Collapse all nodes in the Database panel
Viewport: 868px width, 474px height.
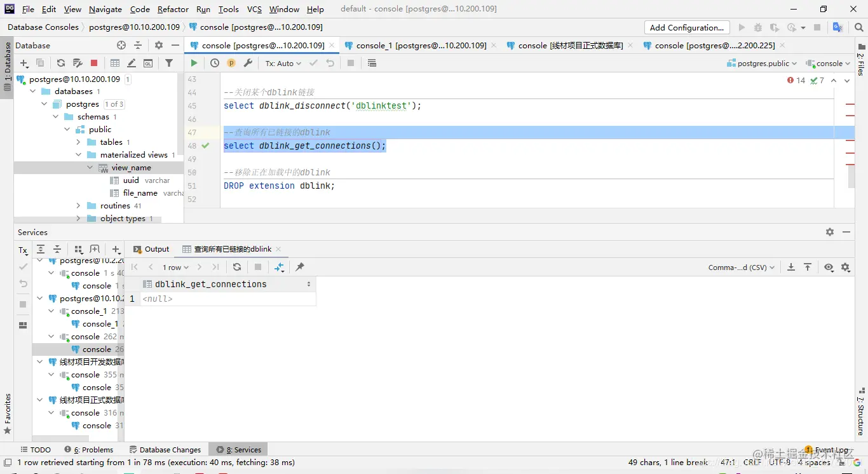point(138,45)
